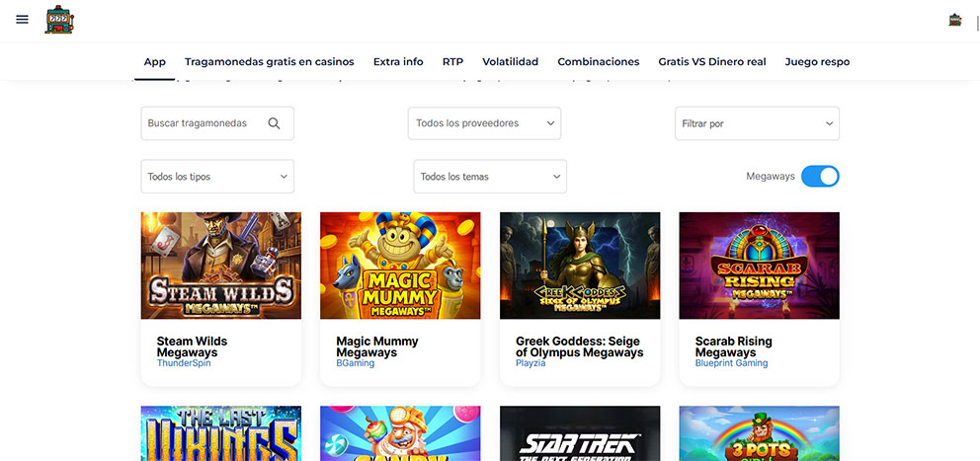Image resolution: width=980 pixels, height=461 pixels.
Task: Go to the RTP tab
Action: point(452,61)
